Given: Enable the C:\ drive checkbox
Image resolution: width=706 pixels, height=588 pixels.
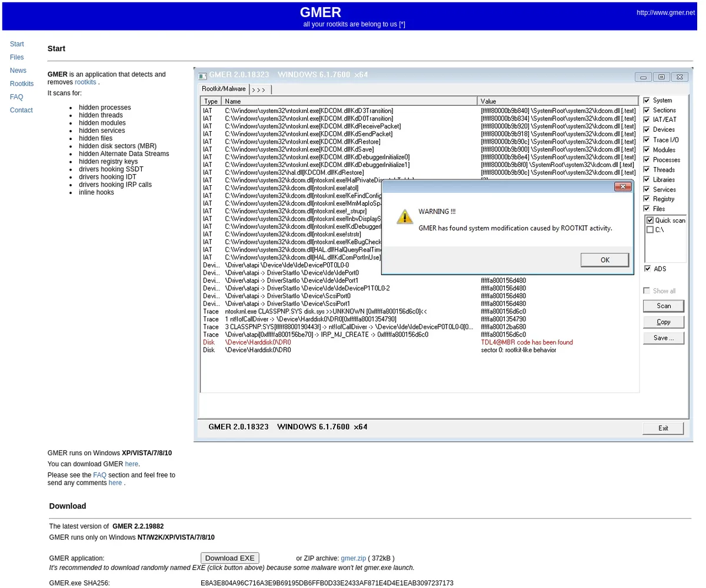Looking at the screenshot, I should (650, 230).
